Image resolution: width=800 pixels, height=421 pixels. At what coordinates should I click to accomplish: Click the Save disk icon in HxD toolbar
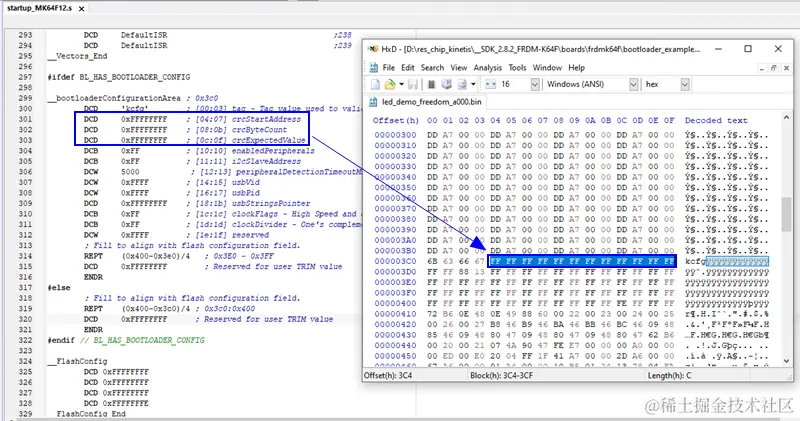(413, 84)
